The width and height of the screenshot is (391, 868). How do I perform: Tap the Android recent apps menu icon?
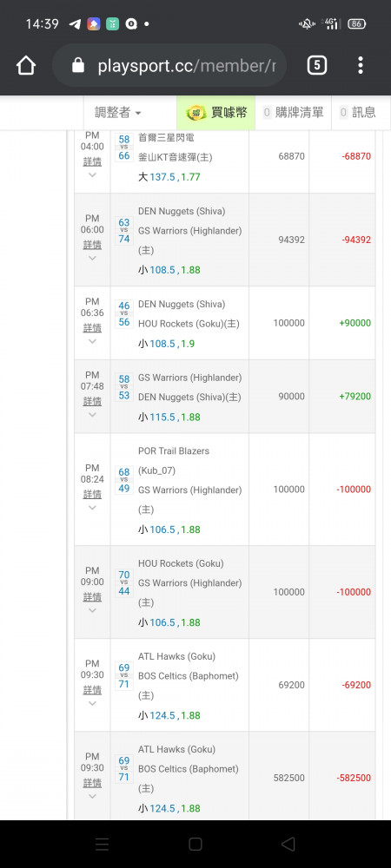click(103, 844)
